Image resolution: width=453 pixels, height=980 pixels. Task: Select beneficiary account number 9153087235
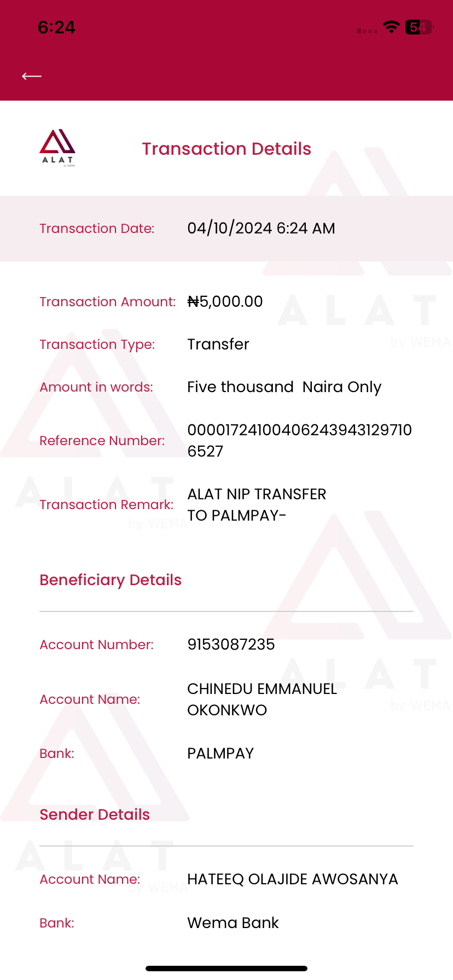tap(231, 644)
